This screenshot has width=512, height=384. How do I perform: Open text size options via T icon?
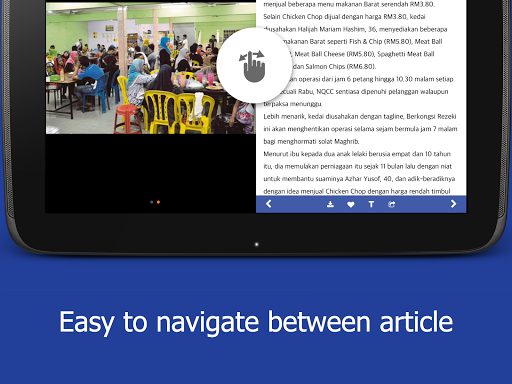pos(371,204)
